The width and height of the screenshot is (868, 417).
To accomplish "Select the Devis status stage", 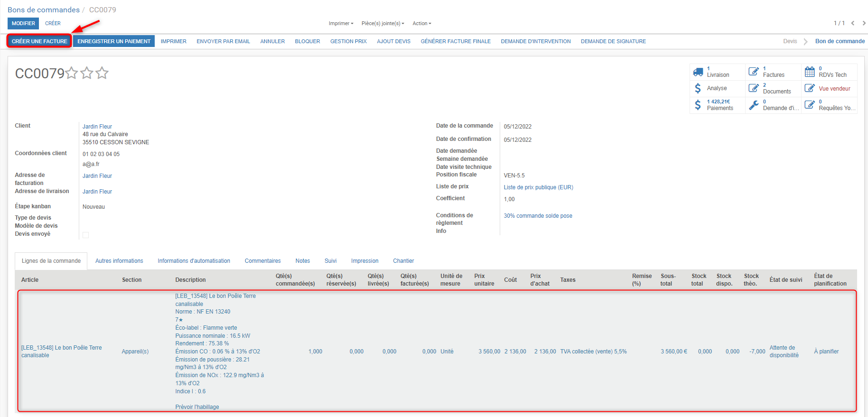I will (x=790, y=41).
